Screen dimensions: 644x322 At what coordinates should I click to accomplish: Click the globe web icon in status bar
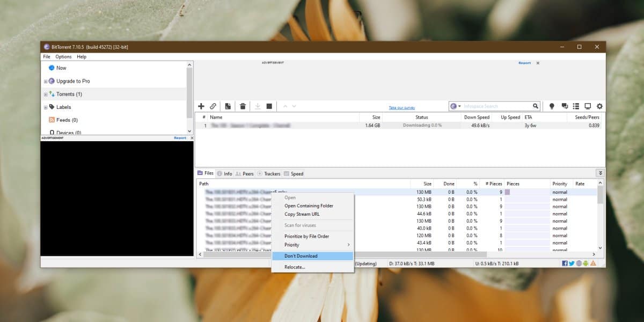[579, 264]
